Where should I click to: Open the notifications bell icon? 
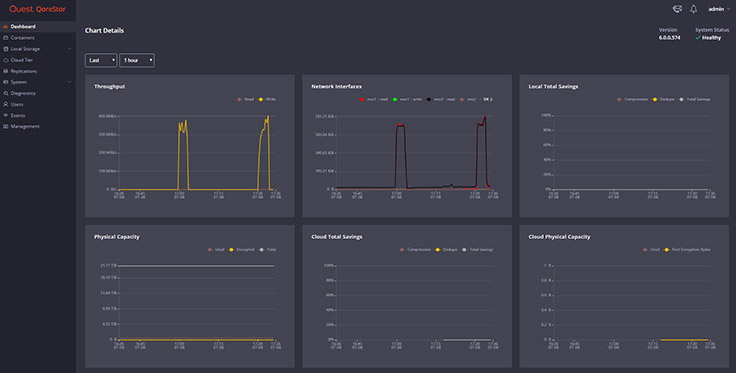tap(693, 9)
